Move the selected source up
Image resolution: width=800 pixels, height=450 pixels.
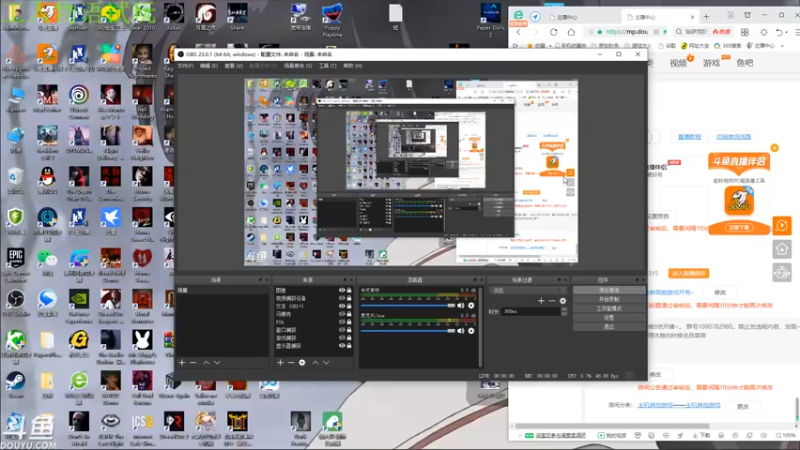[315, 362]
